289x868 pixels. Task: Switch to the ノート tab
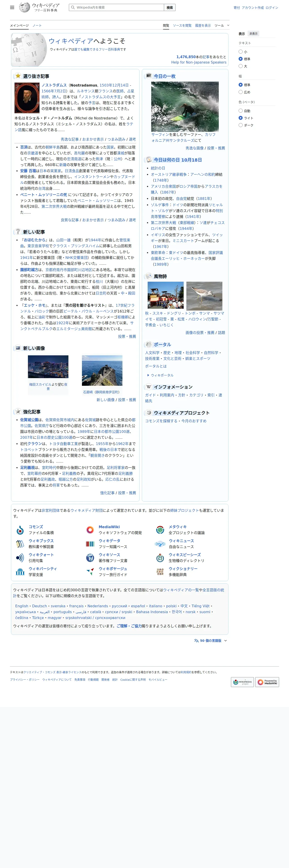tap(37, 25)
